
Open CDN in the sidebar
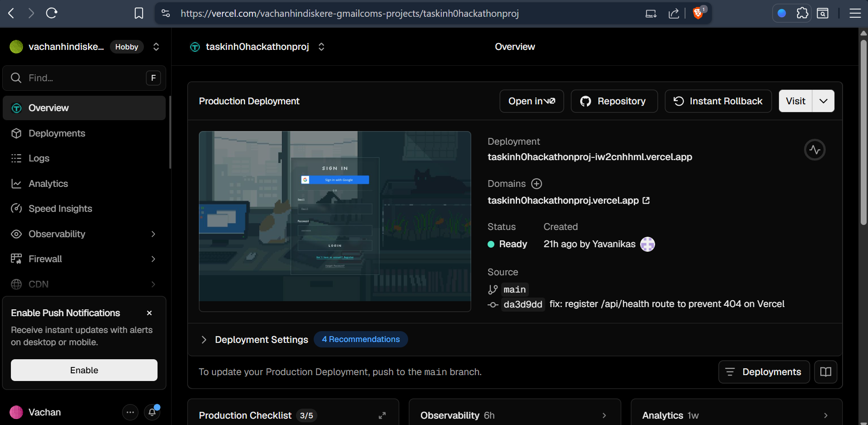click(84, 284)
